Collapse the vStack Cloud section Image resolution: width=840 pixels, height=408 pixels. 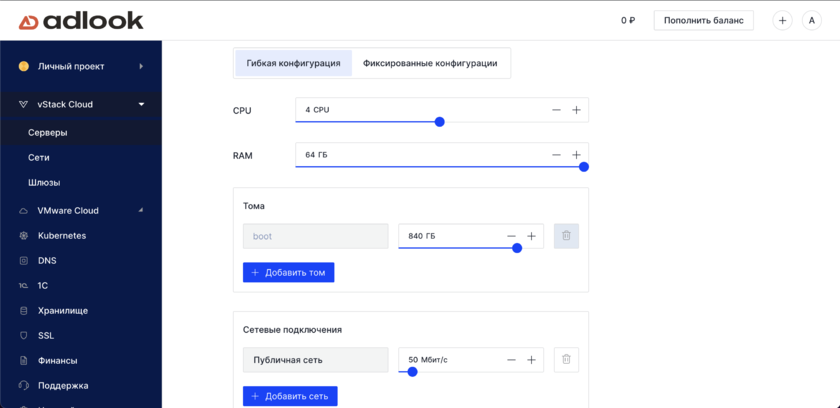141,104
